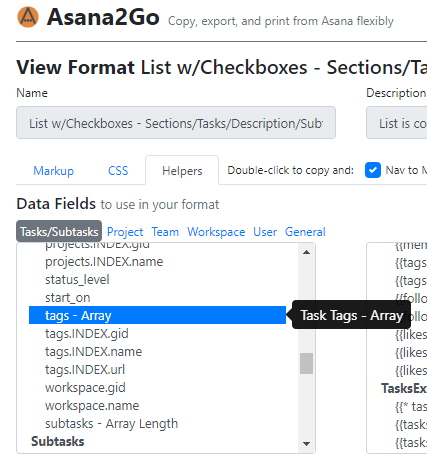Image resolution: width=427 pixels, height=463 pixels.
Task: Open the Project data fields link
Action: pyautogui.click(x=125, y=232)
